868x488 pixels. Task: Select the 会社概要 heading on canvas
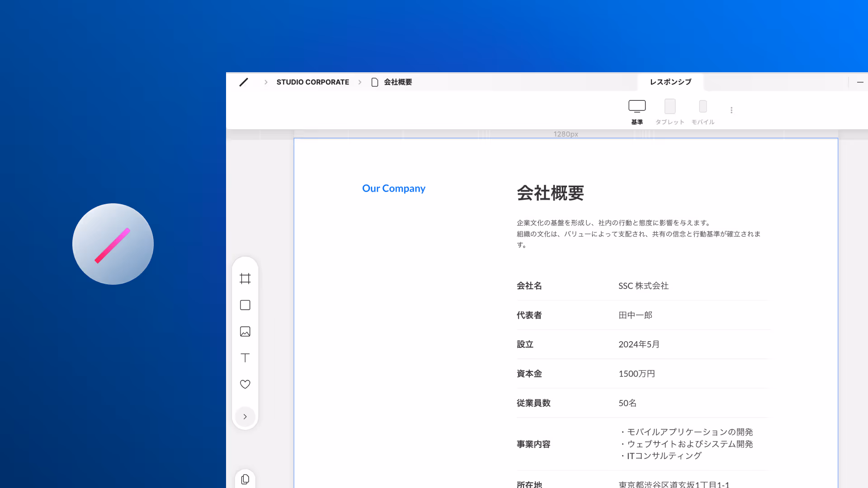550,193
